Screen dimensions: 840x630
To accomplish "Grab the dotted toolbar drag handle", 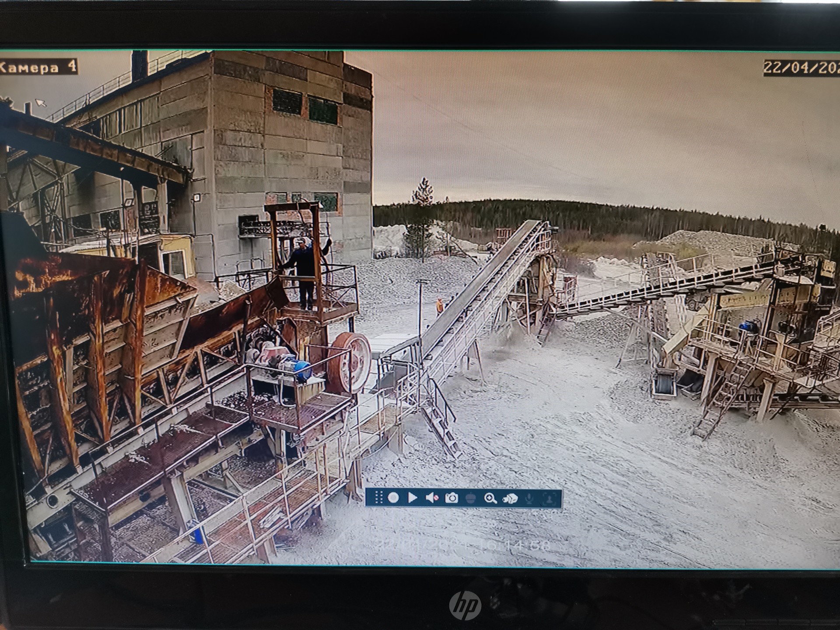I will click(379, 498).
